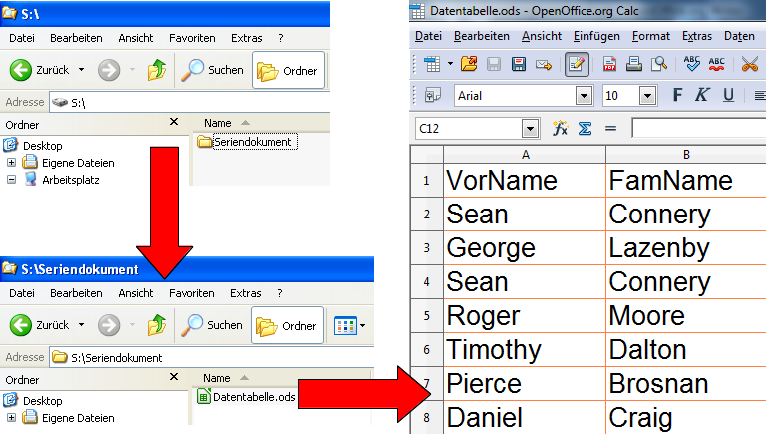This screenshot has width=767, height=435.
Task: Open the Function Wizard next to the cell reference box
Action: tap(561, 129)
